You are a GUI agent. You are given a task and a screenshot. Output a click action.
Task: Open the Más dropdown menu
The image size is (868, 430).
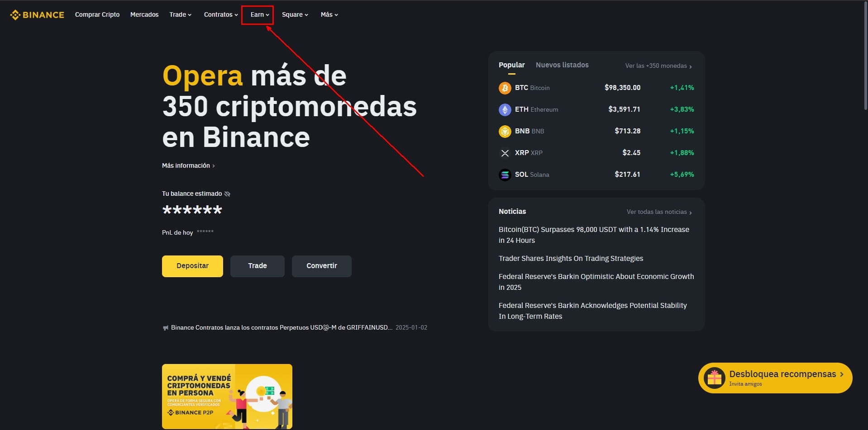pos(329,14)
